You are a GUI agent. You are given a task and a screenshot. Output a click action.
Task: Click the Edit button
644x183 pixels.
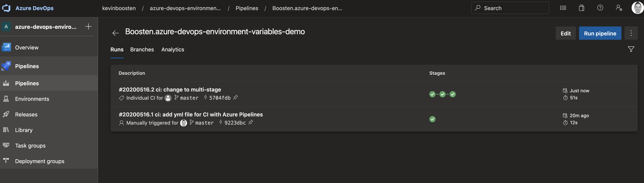[x=565, y=33]
